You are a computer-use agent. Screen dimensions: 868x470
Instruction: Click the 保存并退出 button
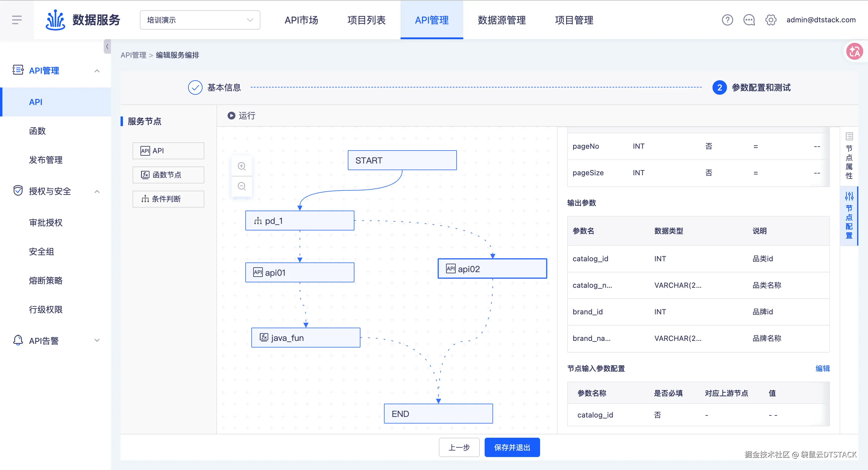[x=512, y=447]
